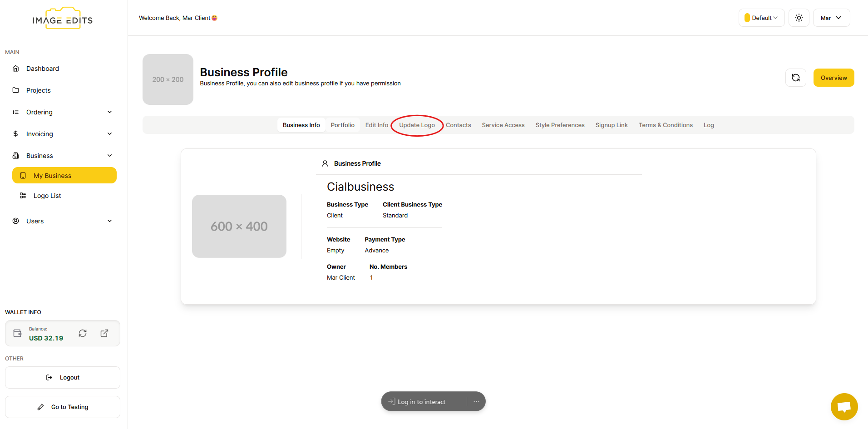The width and height of the screenshot is (868, 429).
Task: Open Dashboard from the sidebar
Action: [x=43, y=69]
